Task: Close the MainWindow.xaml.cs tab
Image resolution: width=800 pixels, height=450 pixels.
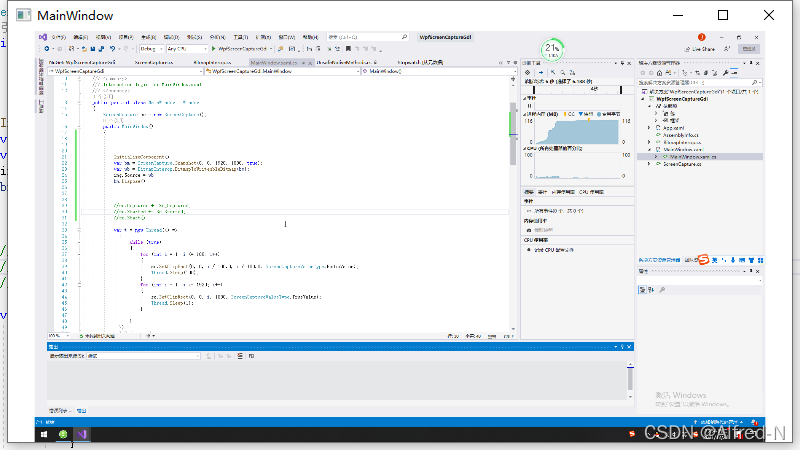Action: click(310, 63)
